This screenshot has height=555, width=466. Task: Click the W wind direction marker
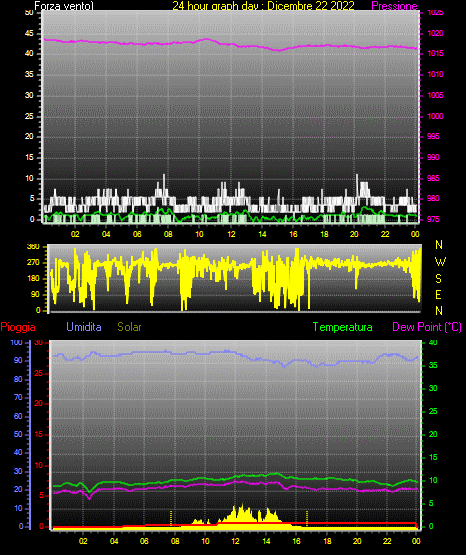point(440,262)
